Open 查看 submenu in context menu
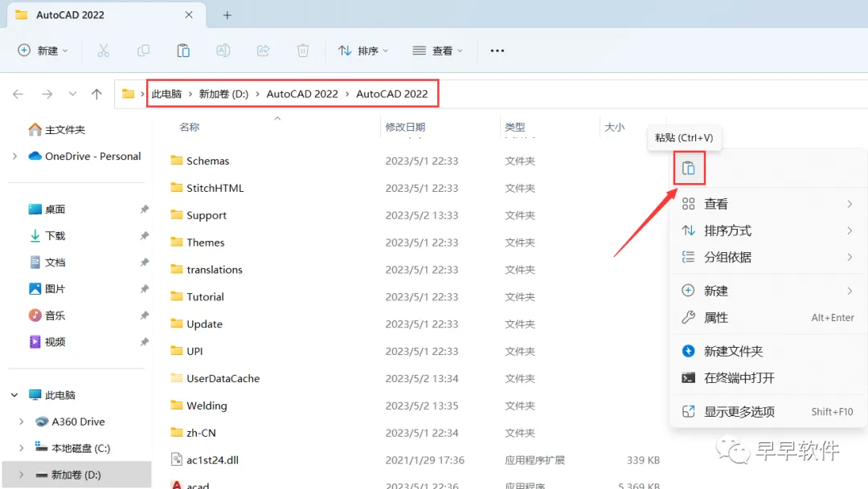 pos(768,204)
